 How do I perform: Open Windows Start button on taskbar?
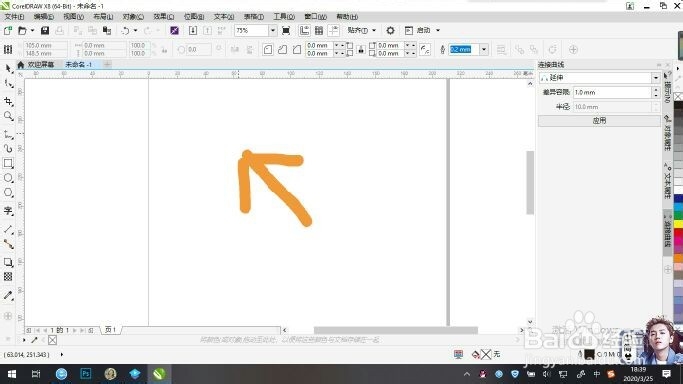pyautogui.click(x=12, y=374)
